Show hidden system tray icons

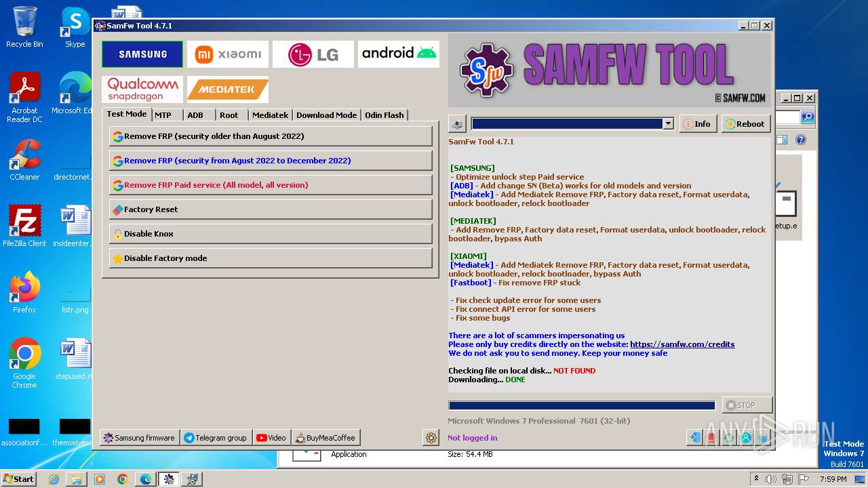coord(757,479)
